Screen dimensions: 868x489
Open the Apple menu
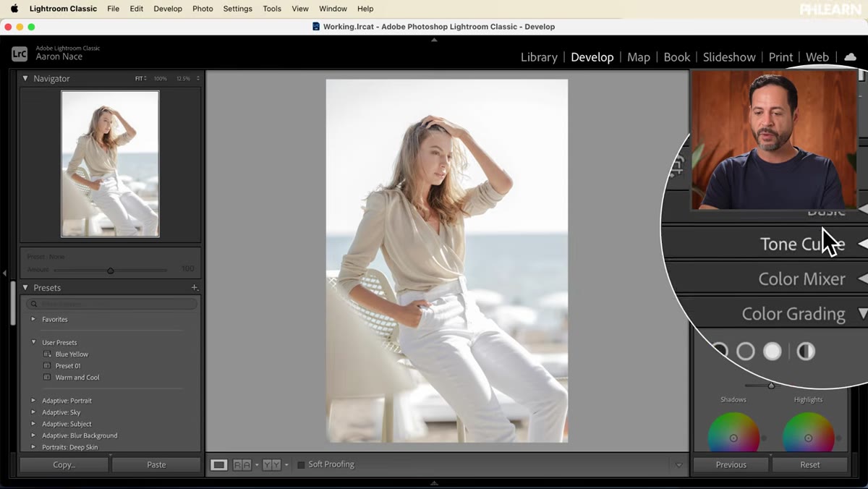coord(14,9)
